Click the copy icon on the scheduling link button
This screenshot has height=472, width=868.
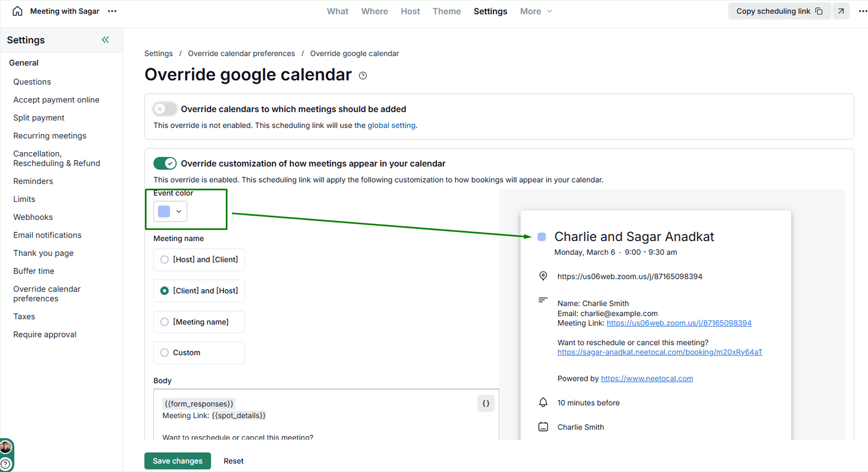[819, 11]
